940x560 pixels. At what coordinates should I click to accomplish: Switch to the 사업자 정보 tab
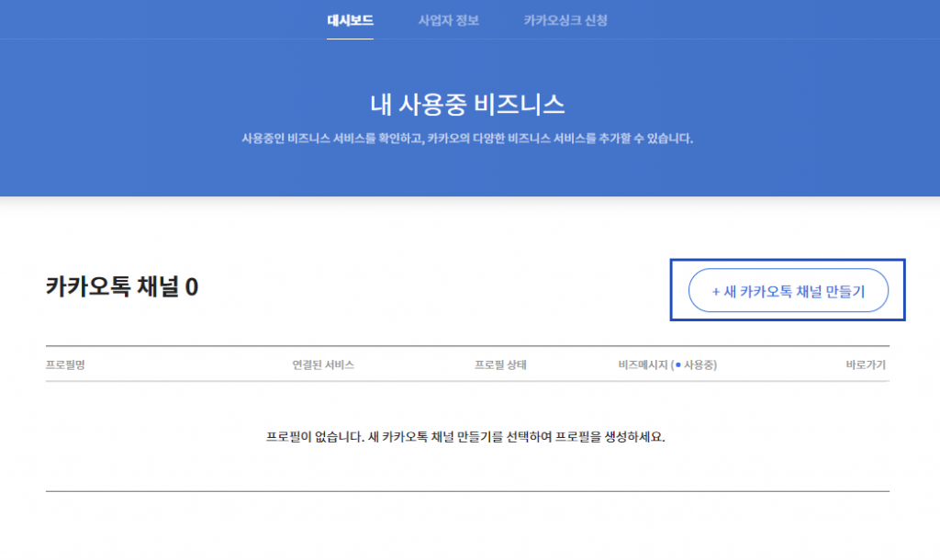tap(448, 20)
